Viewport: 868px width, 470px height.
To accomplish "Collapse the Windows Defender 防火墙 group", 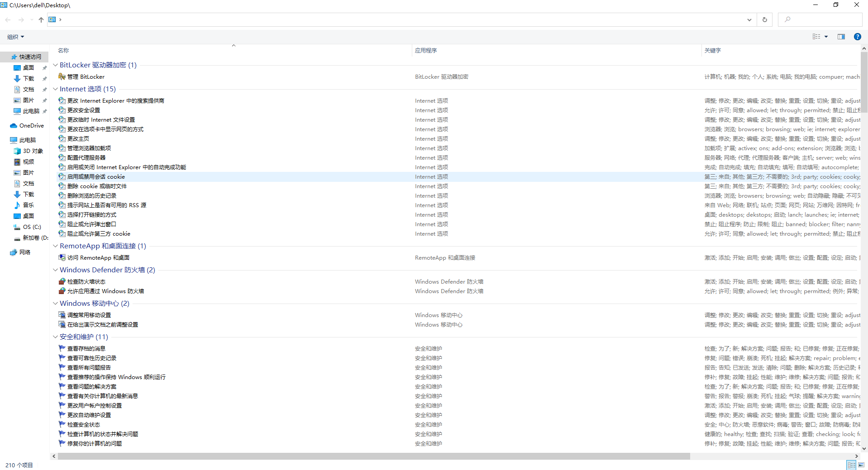I will [55, 270].
